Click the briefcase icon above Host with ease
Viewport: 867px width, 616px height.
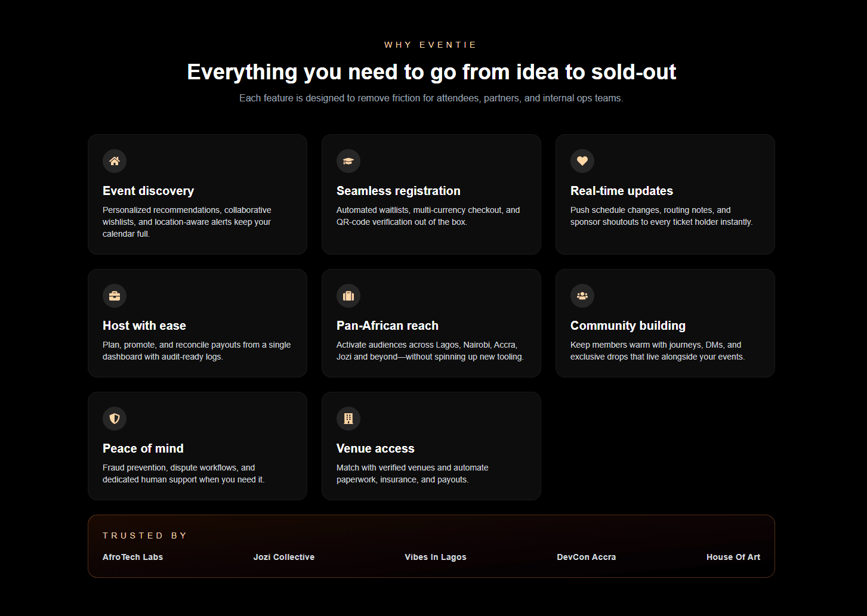click(115, 296)
